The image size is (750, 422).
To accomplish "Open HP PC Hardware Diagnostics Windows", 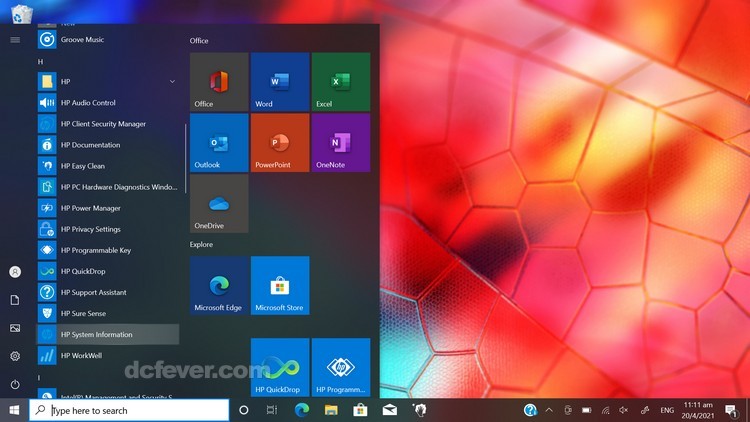I will (108, 187).
